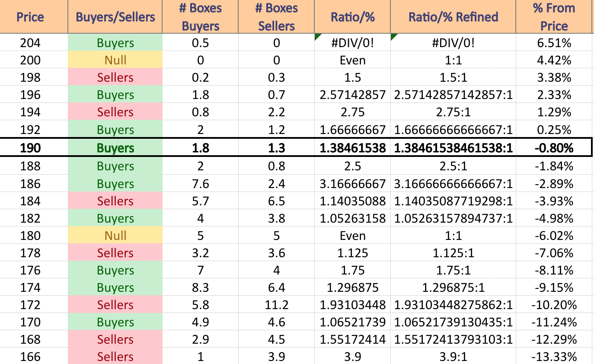
Task: Click the 3.38% cell
Action: [554, 77]
